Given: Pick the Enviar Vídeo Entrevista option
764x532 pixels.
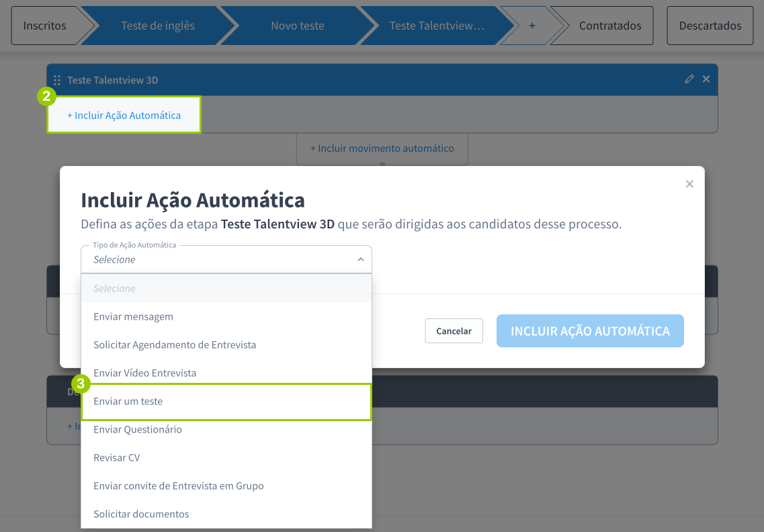Looking at the screenshot, I should (x=144, y=373).
